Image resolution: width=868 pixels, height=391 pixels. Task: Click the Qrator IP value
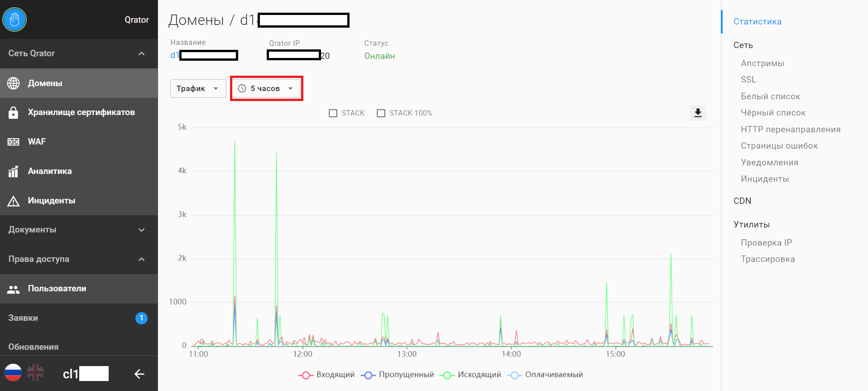pos(298,55)
